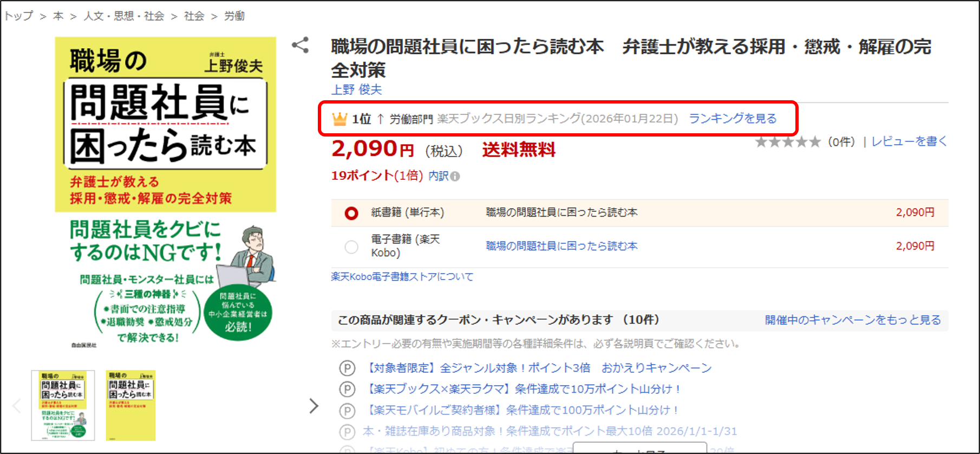Select 紙書籍 (単行本) radio button

pyautogui.click(x=351, y=213)
